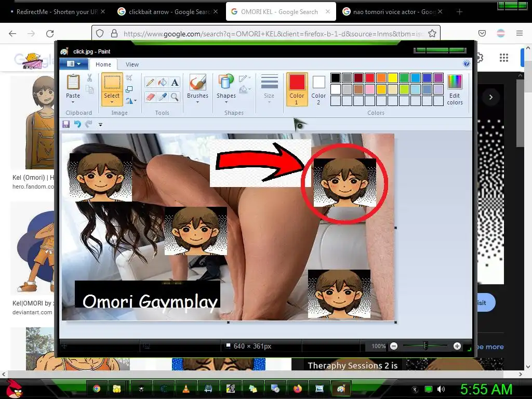This screenshot has width=532, height=399.
Task: Switch to the View ribbon tab
Action: point(132,64)
